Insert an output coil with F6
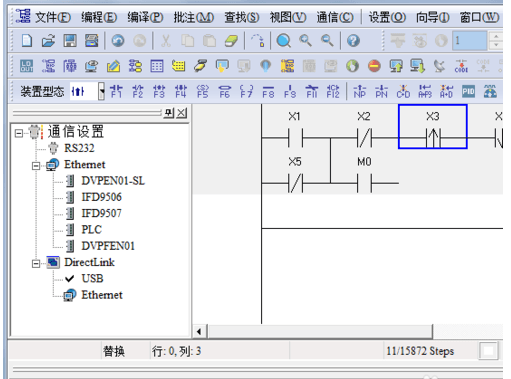This screenshot has height=379, width=511. (224, 91)
